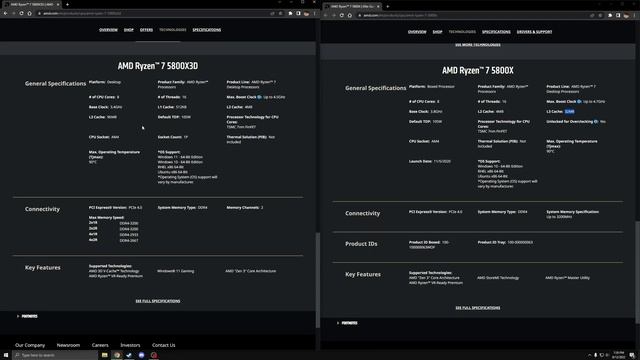Open Chrome from the taskbar
Image resolution: width=640 pixels, height=360 pixels.
point(117,355)
